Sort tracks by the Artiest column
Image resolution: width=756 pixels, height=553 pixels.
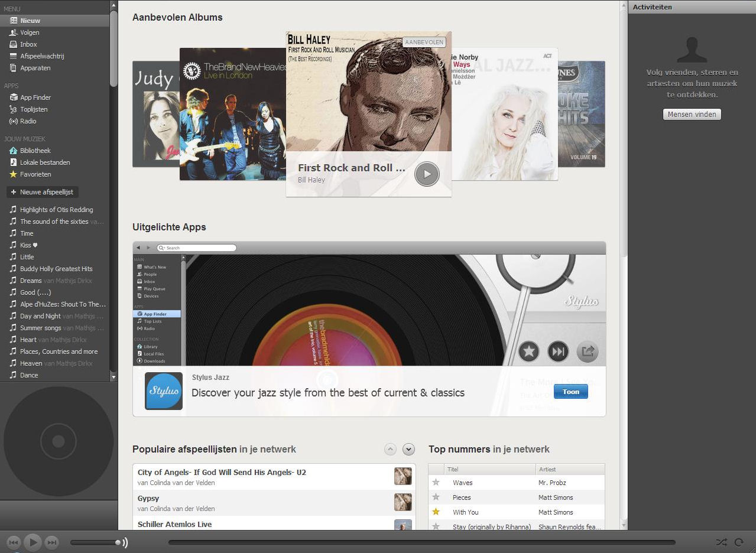pyautogui.click(x=570, y=469)
